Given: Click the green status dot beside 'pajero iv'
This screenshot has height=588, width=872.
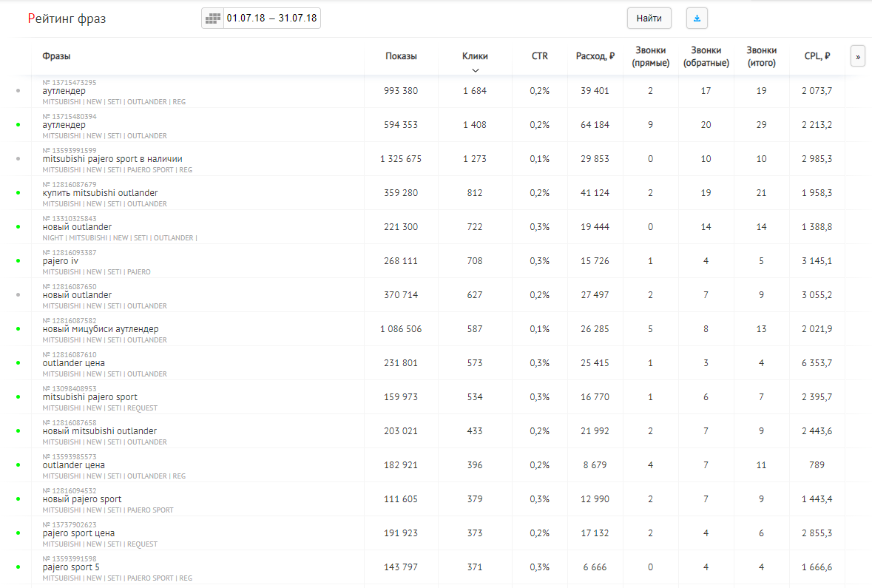Looking at the screenshot, I should pos(18,261).
